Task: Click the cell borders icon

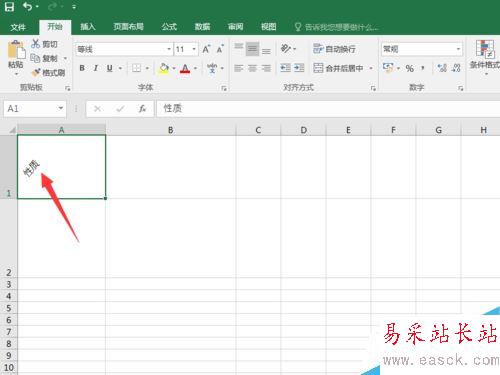Action: point(136,68)
